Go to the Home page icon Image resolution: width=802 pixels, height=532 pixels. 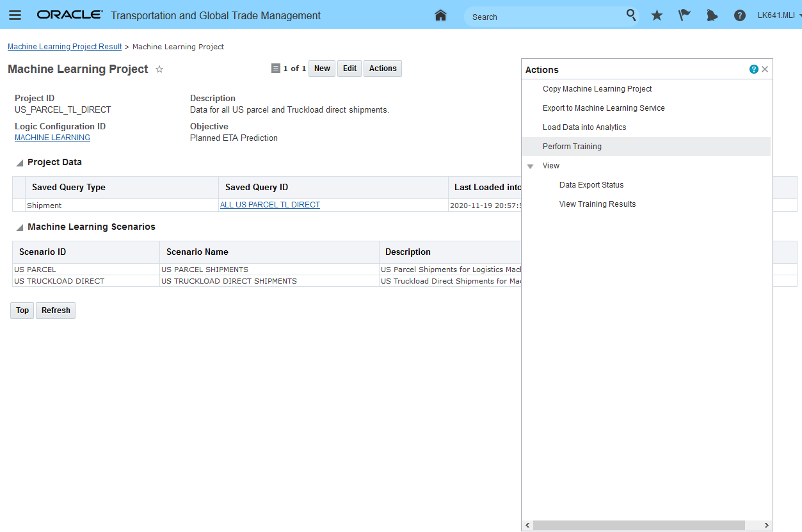click(x=440, y=15)
